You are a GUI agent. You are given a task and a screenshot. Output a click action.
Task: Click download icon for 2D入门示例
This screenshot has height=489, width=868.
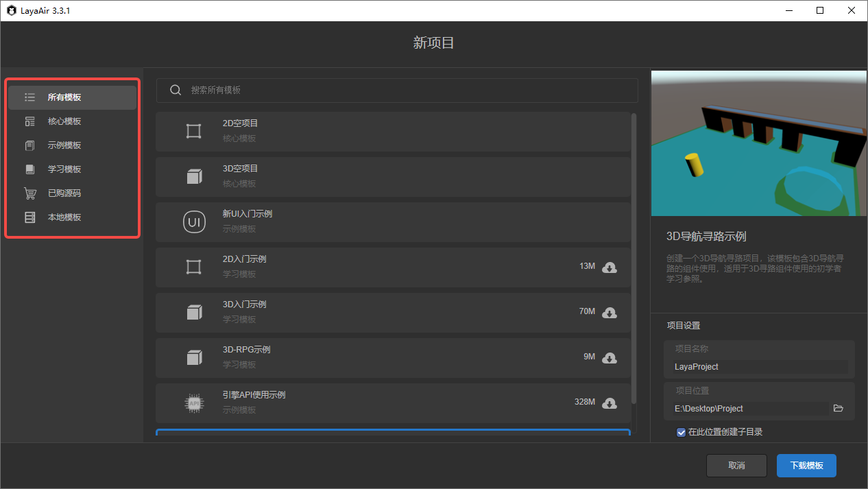click(609, 267)
